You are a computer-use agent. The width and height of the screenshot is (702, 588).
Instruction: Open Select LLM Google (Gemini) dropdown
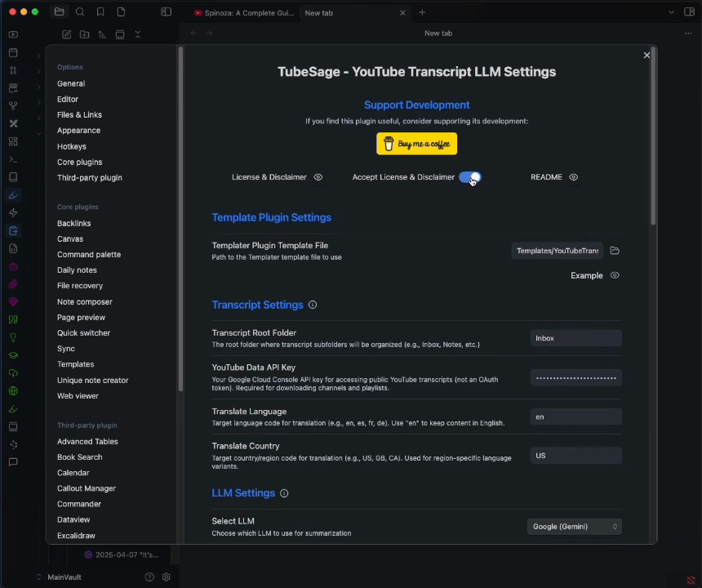coord(575,527)
